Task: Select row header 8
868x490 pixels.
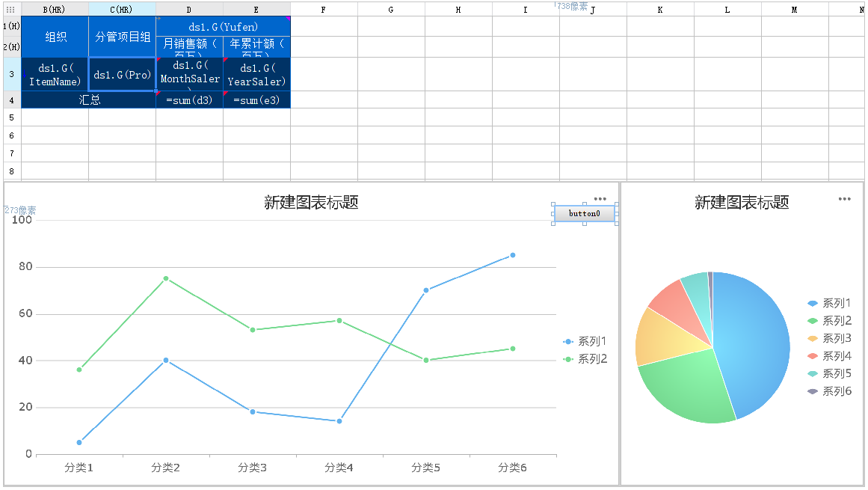Action: (12, 171)
